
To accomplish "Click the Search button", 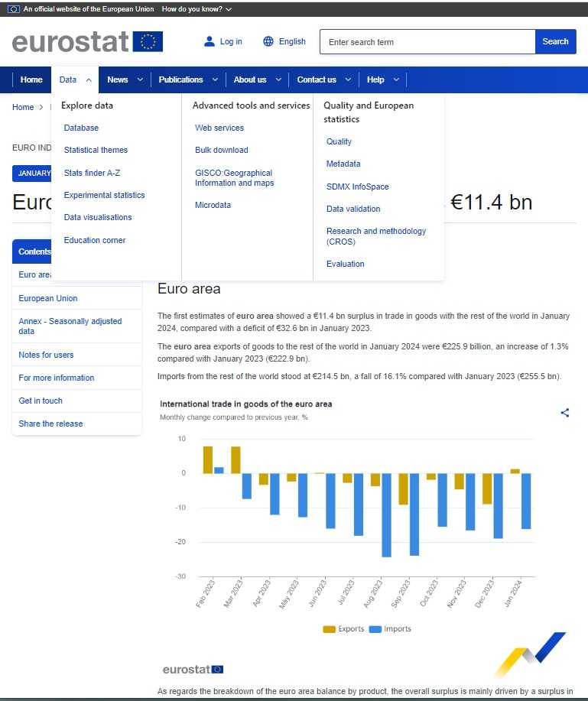I will pos(555,41).
